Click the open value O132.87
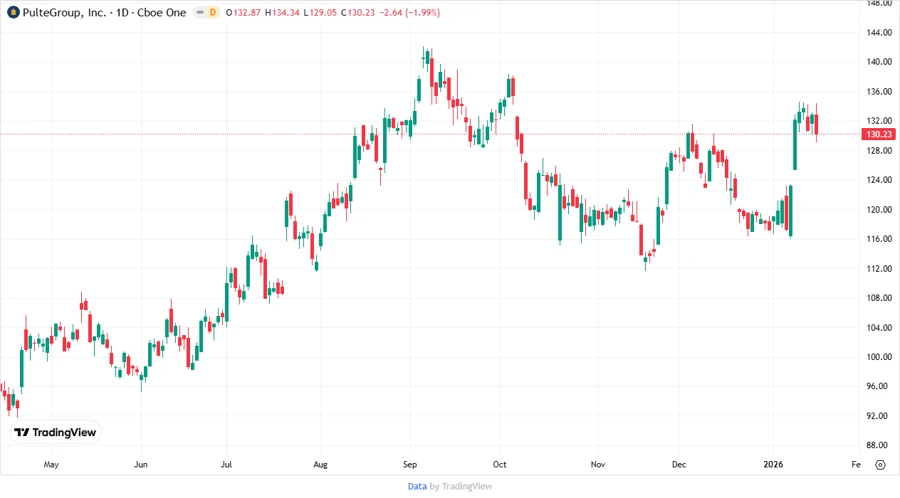The image size is (900, 498). click(x=243, y=13)
